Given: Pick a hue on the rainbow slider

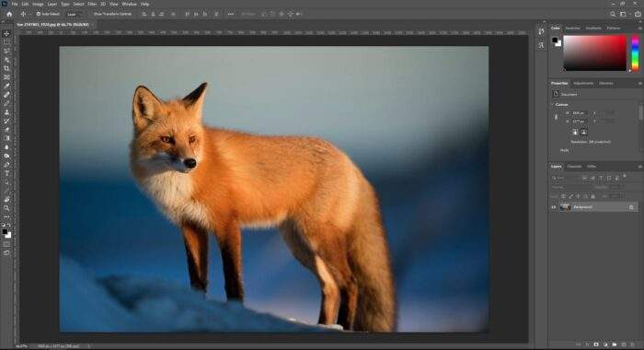Looking at the screenshot, I should [x=635, y=52].
